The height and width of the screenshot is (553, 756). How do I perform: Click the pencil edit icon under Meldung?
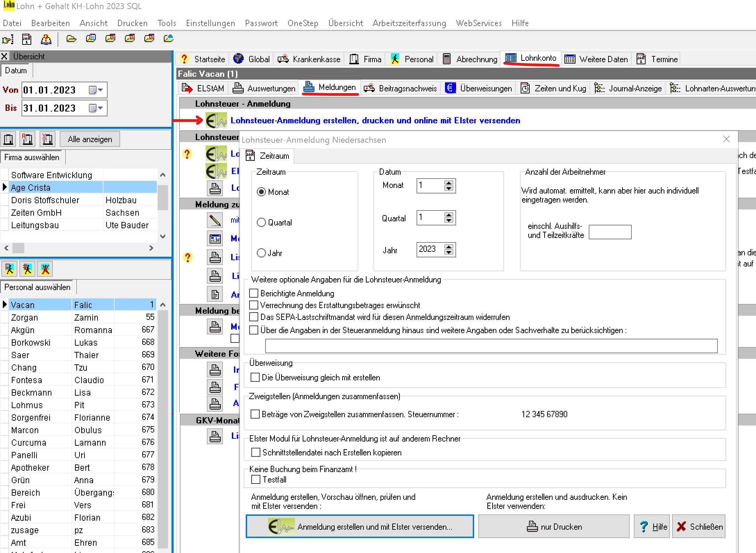pos(215,220)
